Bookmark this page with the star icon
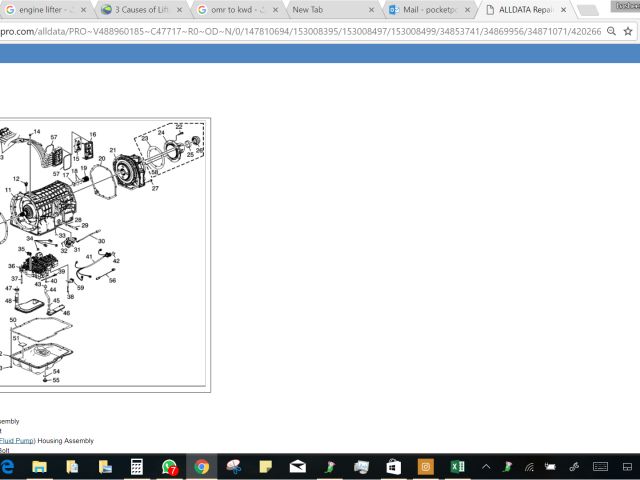This screenshot has height=480, width=640. [627, 31]
